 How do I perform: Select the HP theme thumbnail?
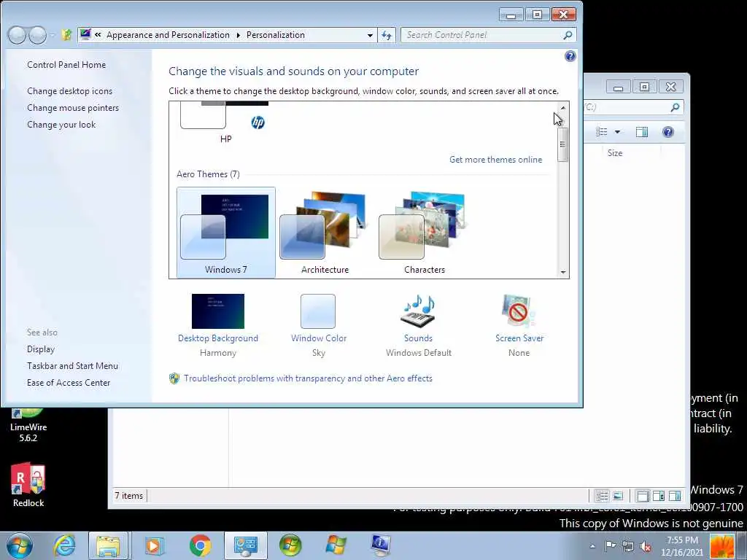[x=226, y=122]
